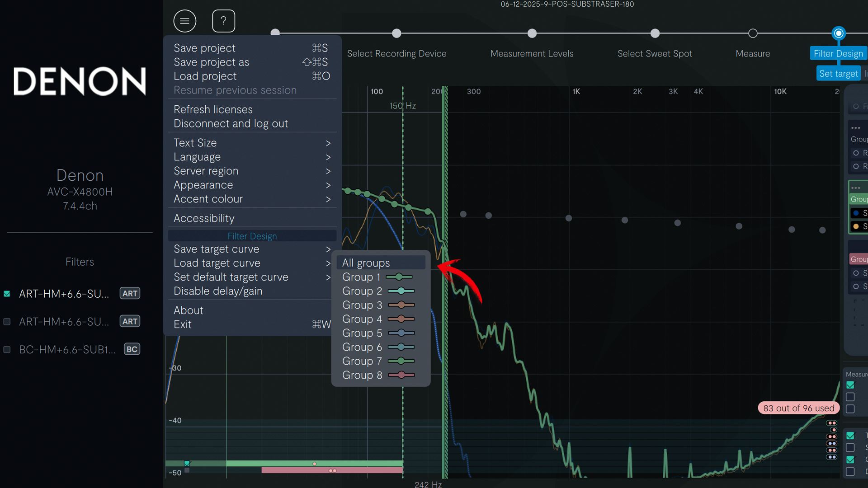868x488 pixels.
Task: Select the Group 8 pink curve icon
Action: [401, 375]
